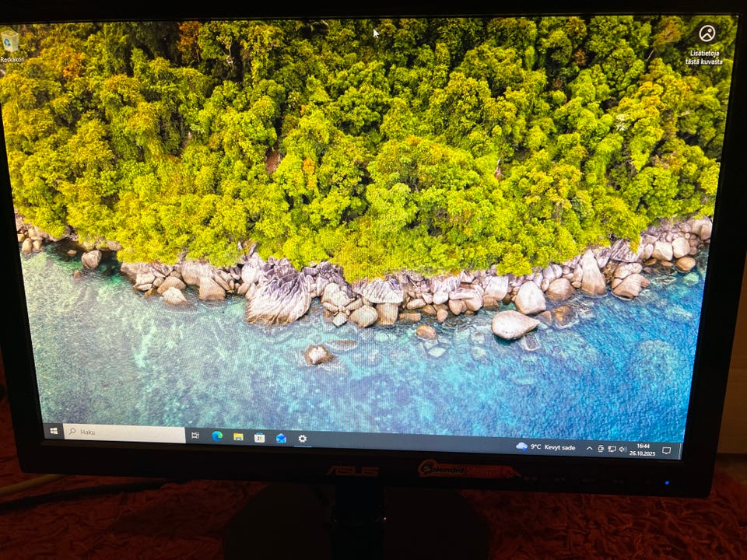The height and width of the screenshot is (560, 747).
Task: Open the Mail app from the taskbar
Action: (281, 438)
